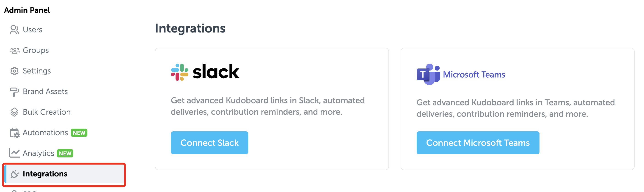Viewport: 644px width, 192px height.
Task: Click the Integrations plug icon
Action: click(14, 174)
